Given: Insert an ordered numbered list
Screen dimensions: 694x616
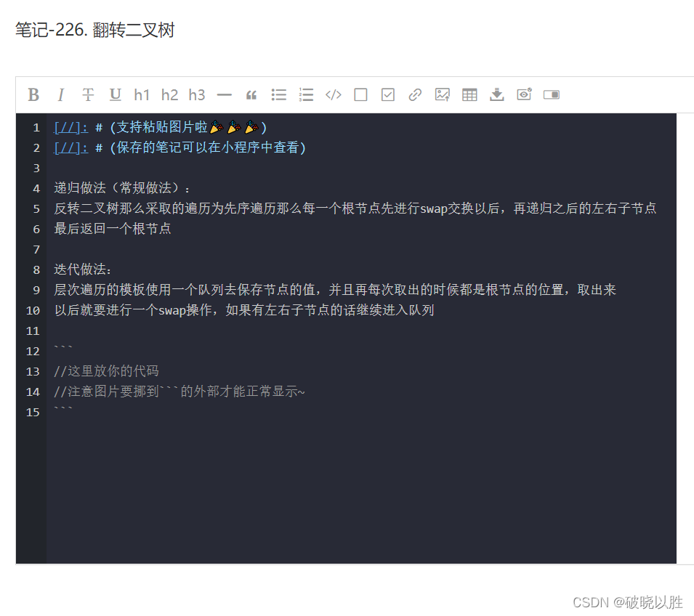Looking at the screenshot, I should point(305,94).
